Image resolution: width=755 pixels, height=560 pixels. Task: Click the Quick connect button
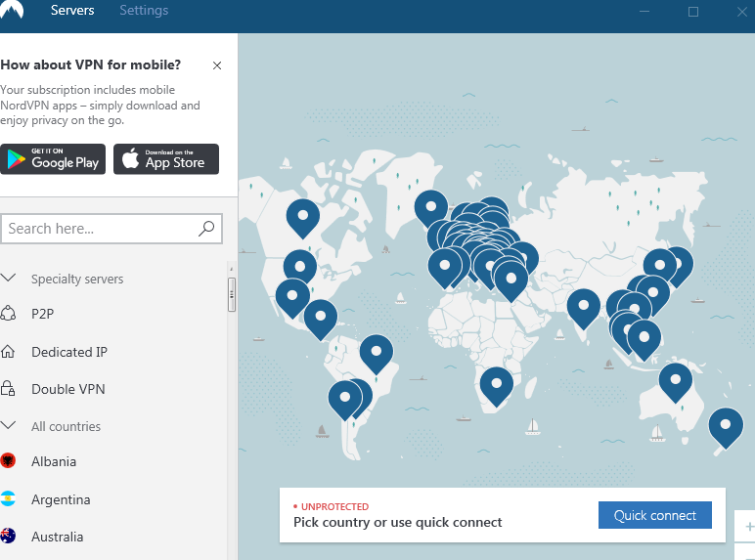(x=655, y=515)
